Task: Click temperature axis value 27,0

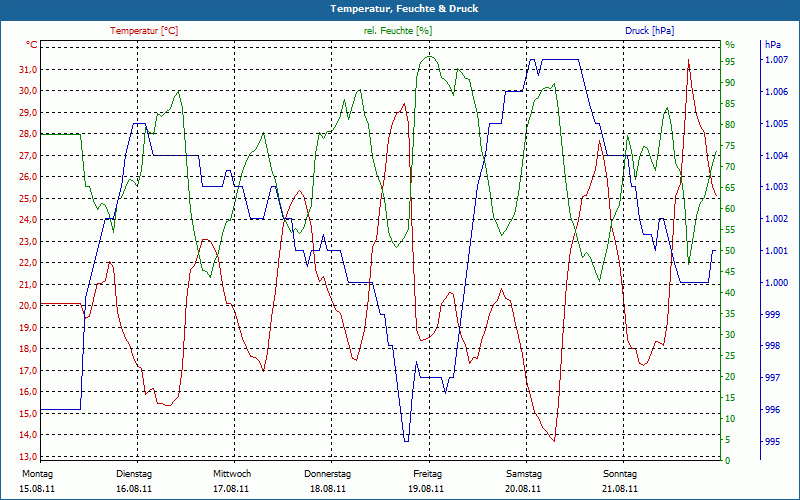Action: click(28, 156)
